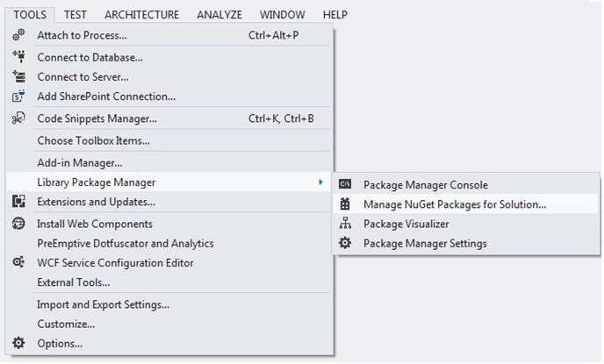Click the Install Web Components globe icon

pyautogui.click(x=19, y=224)
